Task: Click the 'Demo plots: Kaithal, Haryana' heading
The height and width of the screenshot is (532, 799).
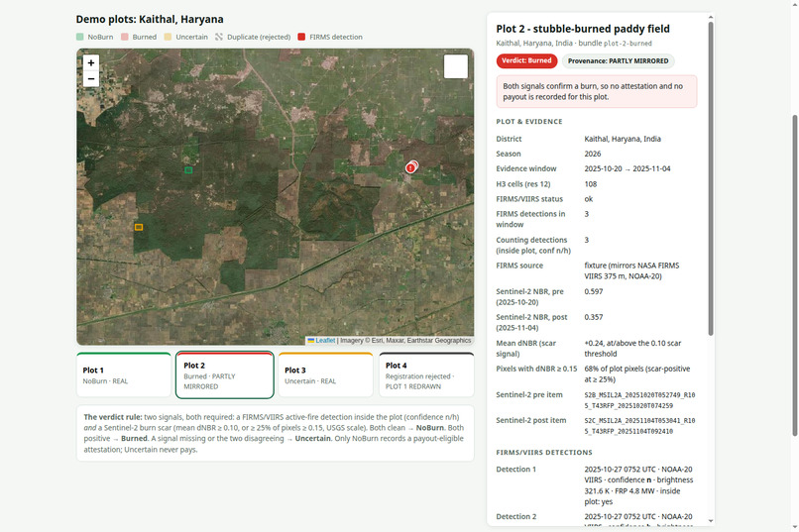Action: [x=150, y=20]
